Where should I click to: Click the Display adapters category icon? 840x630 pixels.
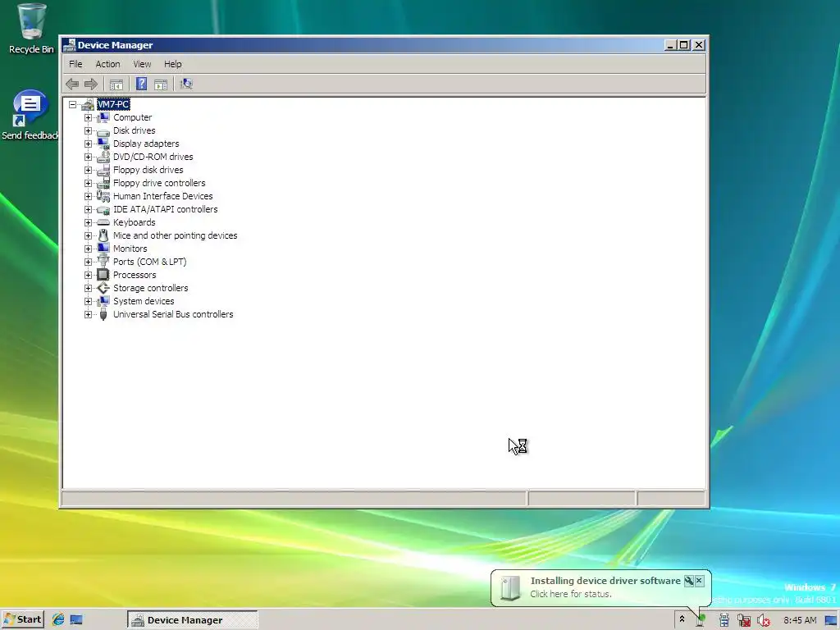103,144
